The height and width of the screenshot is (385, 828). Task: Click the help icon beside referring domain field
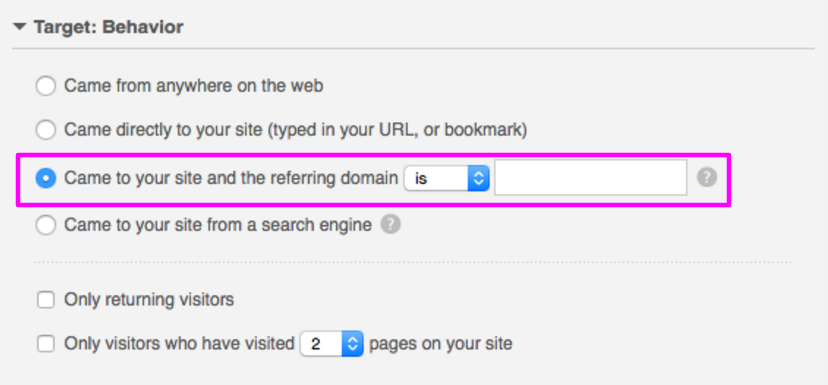tap(707, 178)
